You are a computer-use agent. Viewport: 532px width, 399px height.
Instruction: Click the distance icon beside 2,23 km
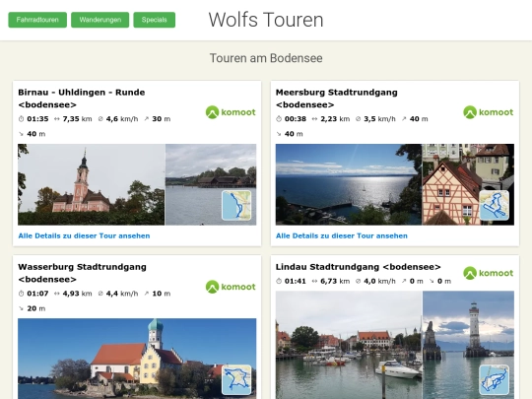coord(314,119)
